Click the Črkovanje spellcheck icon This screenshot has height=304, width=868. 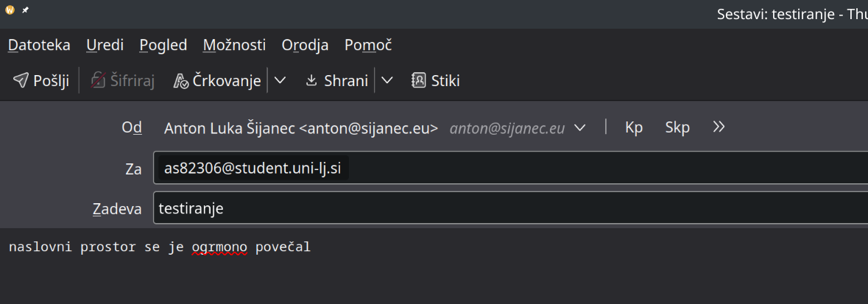click(181, 81)
